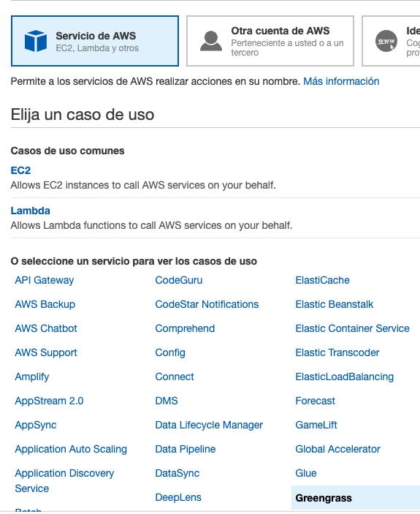Click the www web identity icon
The image size is (420, 514).
tap(386, 41)
